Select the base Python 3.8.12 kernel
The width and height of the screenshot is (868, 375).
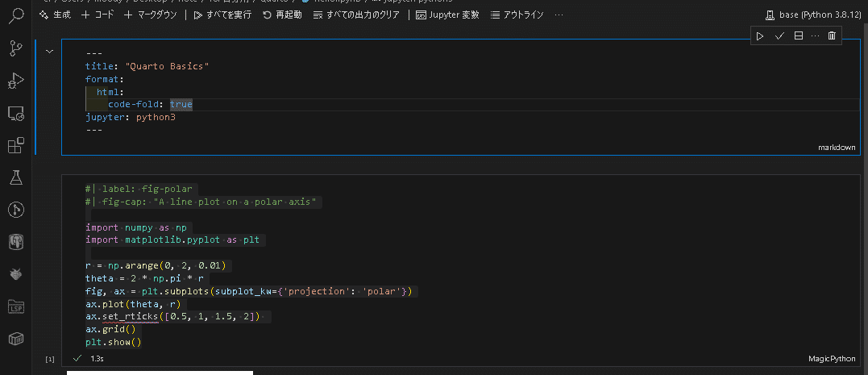click(x=813, y=15)
